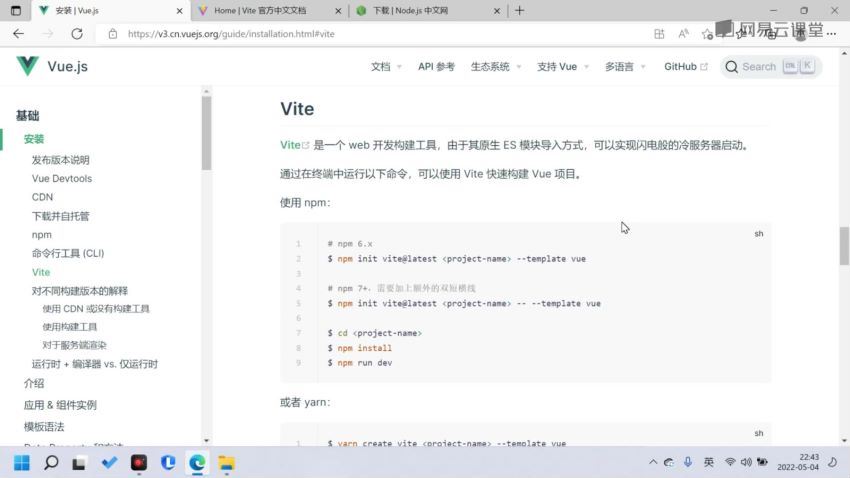The height and width of the screenshot is (478, 850).
Task: Click the Search input field
Action: click(x=771, y=66)
